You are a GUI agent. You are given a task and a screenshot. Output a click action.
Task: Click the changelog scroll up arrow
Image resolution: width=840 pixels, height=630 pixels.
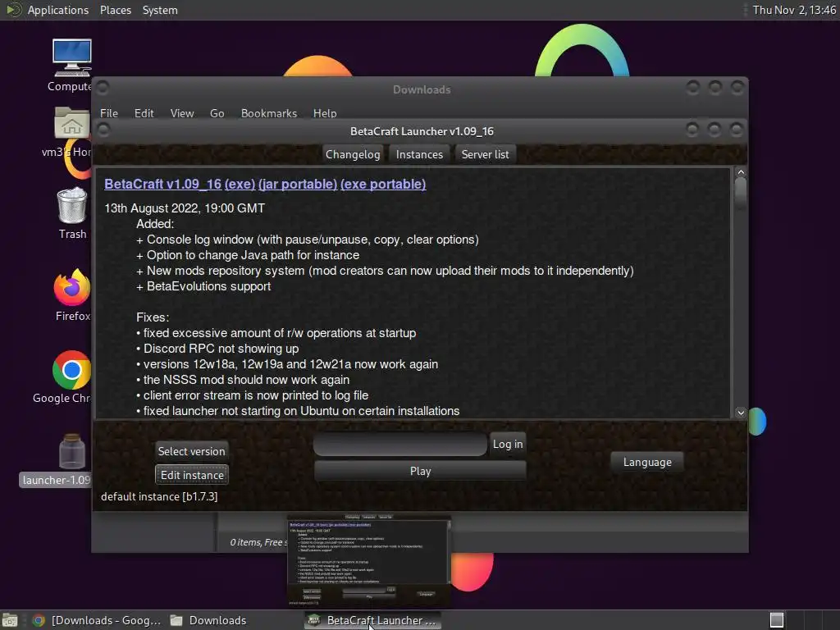[x=741, y=172]
